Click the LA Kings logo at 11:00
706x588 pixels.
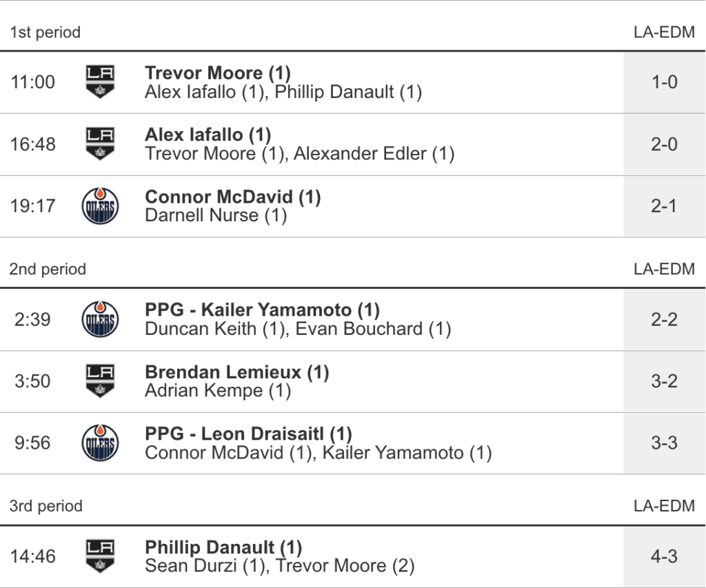(x=100, y=82)
